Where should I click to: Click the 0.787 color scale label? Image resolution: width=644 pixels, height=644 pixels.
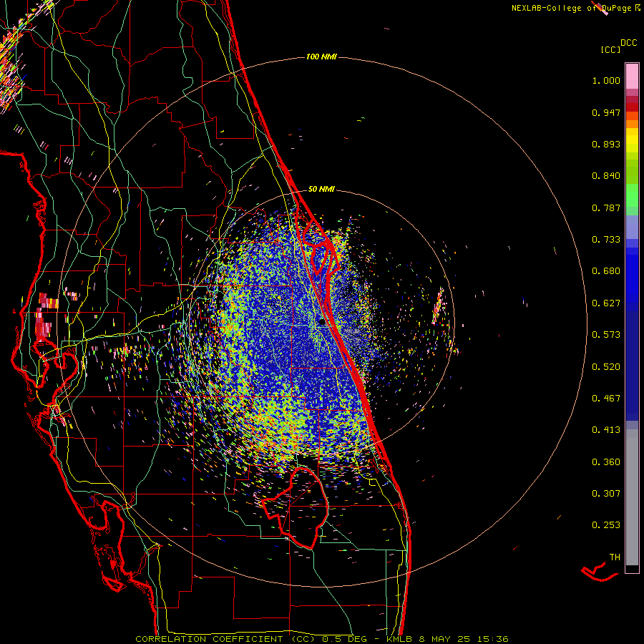pyautogui.click(x=606, y=208)
